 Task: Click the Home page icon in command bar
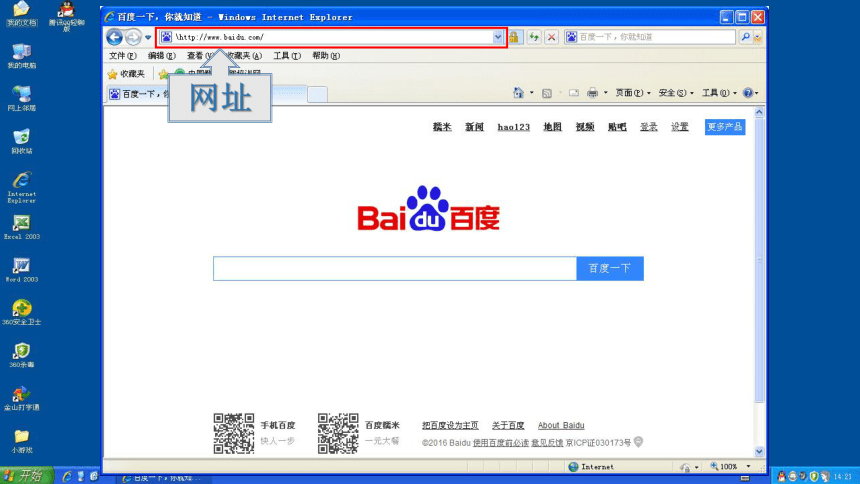(518, 93)
